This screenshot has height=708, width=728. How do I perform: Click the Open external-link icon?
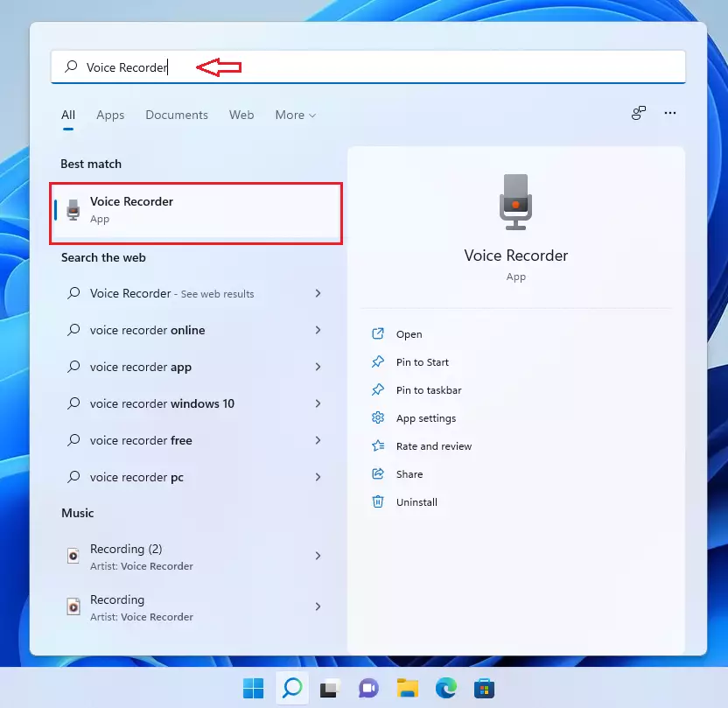point(378,333)
